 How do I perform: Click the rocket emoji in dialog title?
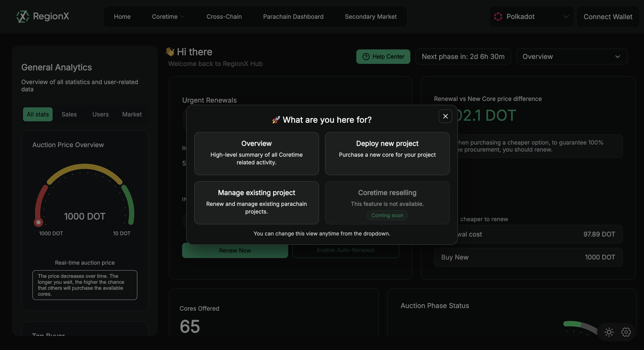point(276,120)
